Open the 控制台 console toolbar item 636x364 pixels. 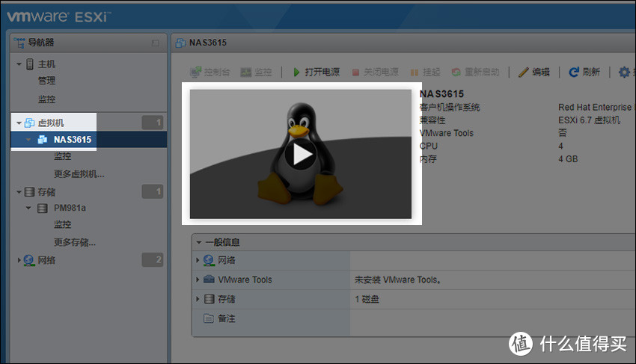pos(210,73)
